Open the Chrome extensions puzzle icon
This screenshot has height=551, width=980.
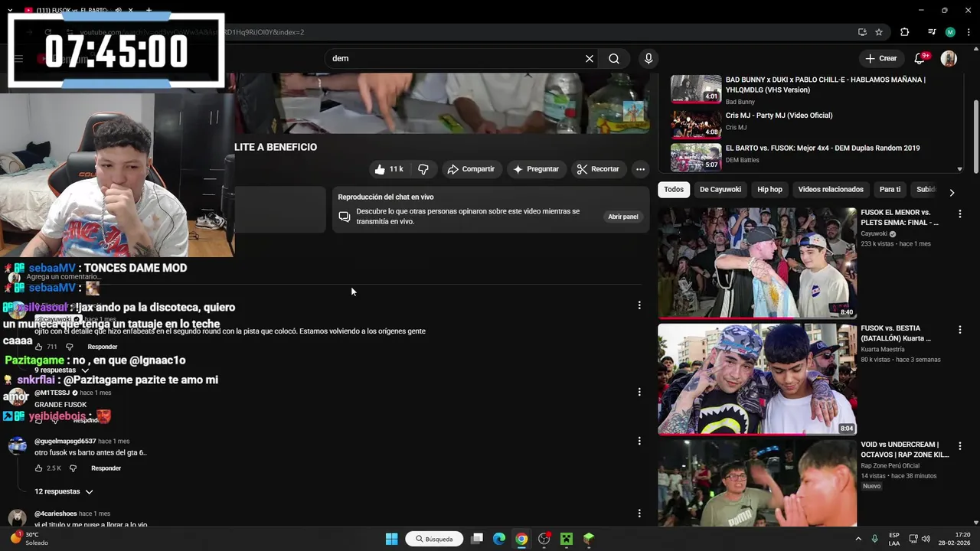(905, 32)
